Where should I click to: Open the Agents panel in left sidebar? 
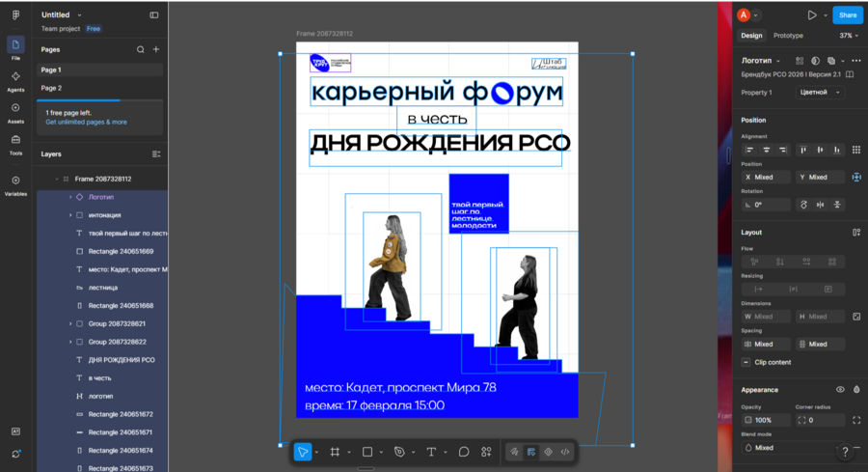pyautogui.click(x=15, y=81)
